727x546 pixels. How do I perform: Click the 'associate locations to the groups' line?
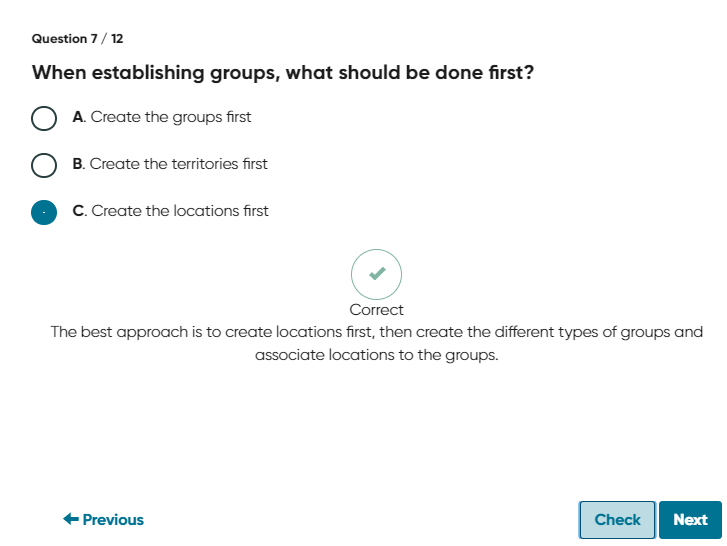coord(376,355)
